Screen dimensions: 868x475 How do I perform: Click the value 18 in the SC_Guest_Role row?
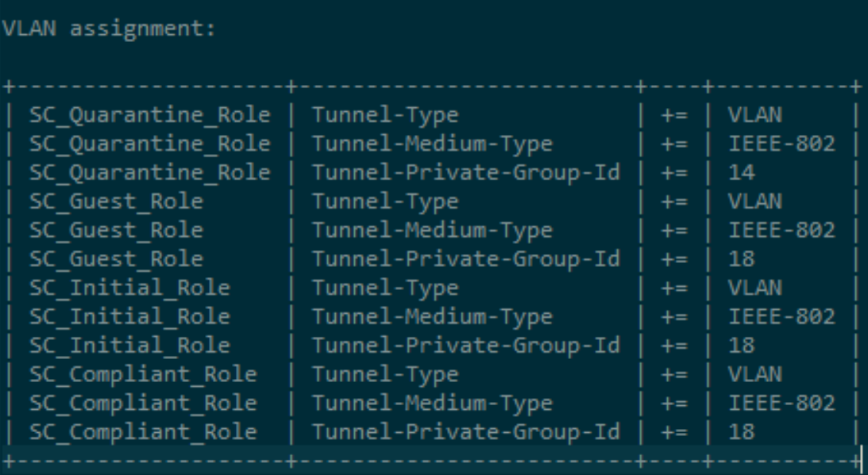[x=741, y=259]
